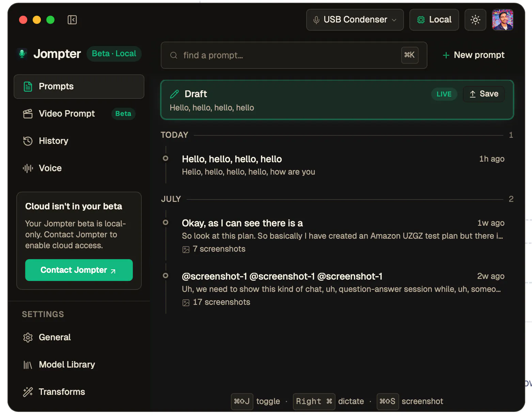Focus the find a prompt search field
The image size is (532, 416).
click(x=294, y=55)
